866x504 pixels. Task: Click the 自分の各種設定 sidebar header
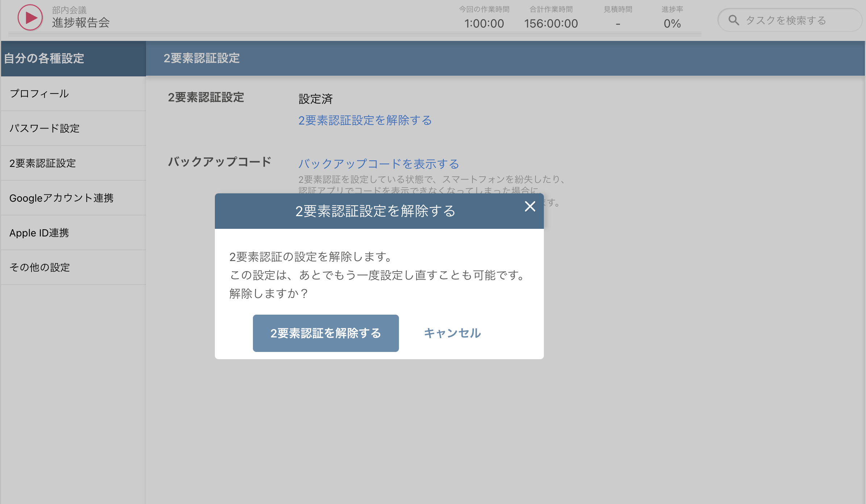click(43, 59)
